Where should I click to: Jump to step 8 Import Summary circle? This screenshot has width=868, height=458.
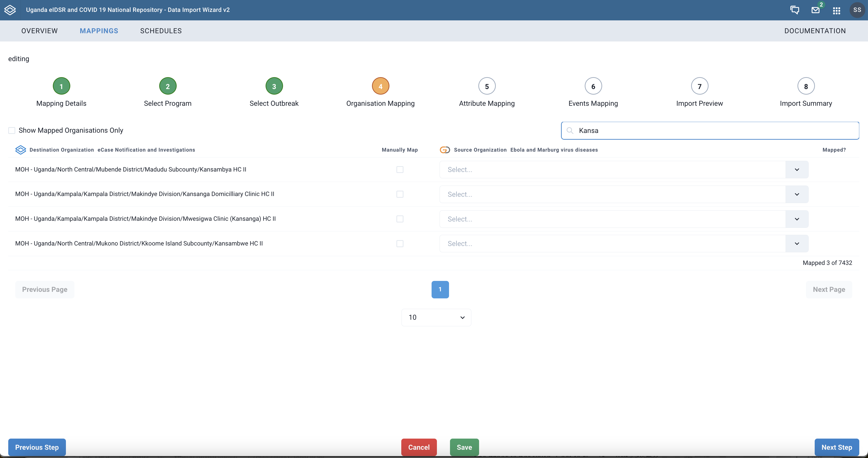[806, 86]
